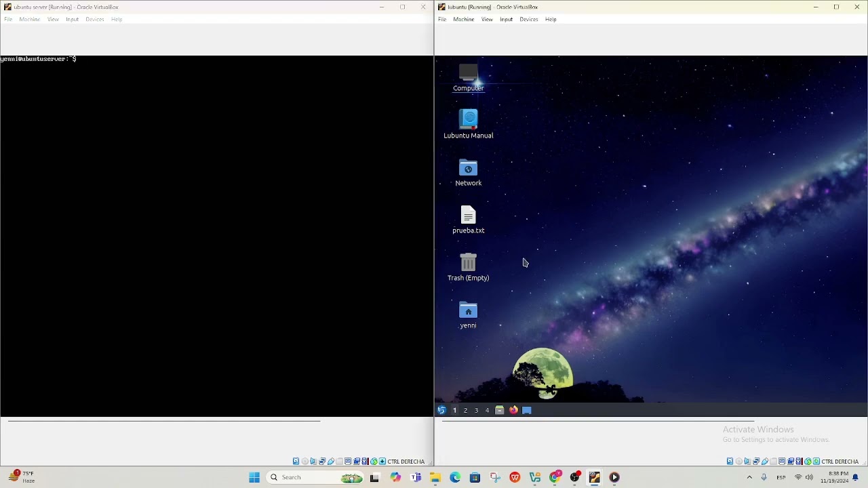Open the yenni home folder icon
868x488 pixels.
pos(469,315)
